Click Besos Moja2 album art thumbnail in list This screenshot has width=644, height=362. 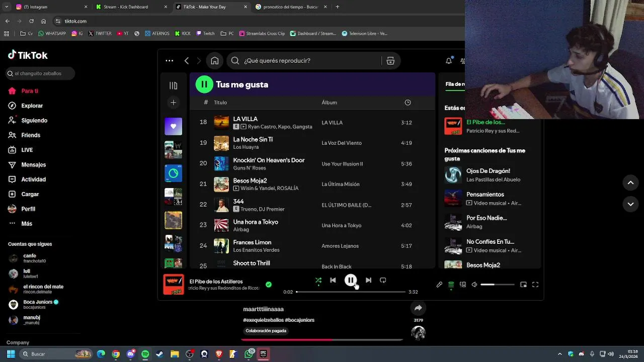click(x=221, y=184)
